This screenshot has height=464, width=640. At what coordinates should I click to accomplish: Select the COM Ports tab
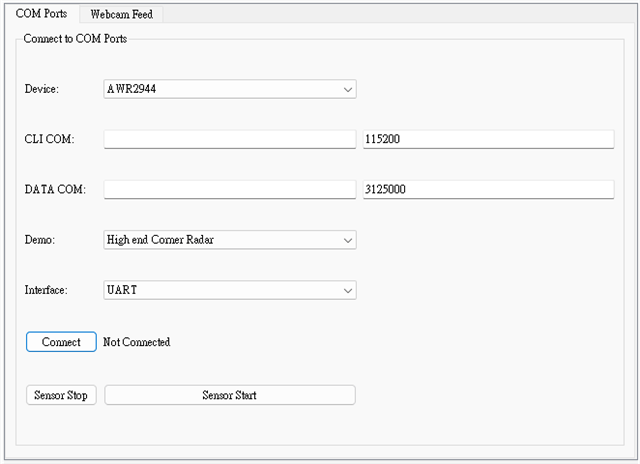(x=41, y=14)
